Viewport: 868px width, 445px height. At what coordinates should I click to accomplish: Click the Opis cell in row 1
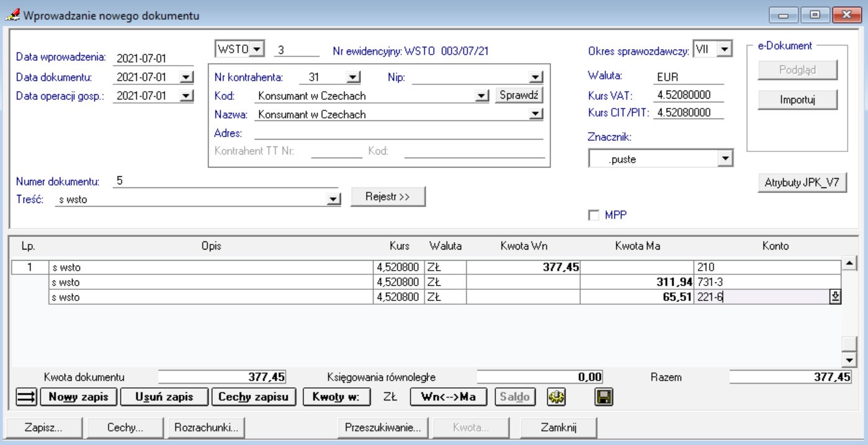click(210, 267)
